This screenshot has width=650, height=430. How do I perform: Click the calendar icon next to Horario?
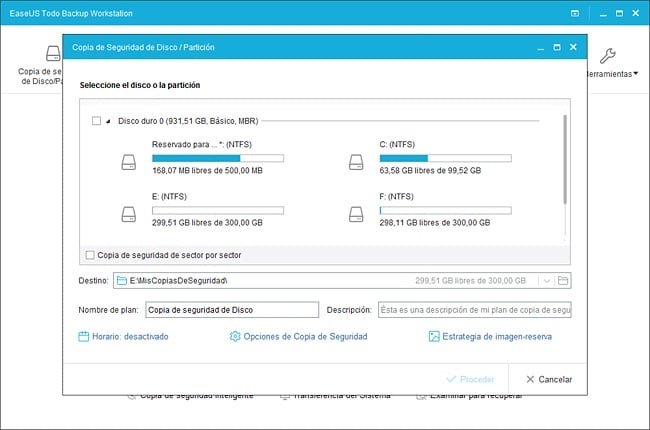(83, 336)
